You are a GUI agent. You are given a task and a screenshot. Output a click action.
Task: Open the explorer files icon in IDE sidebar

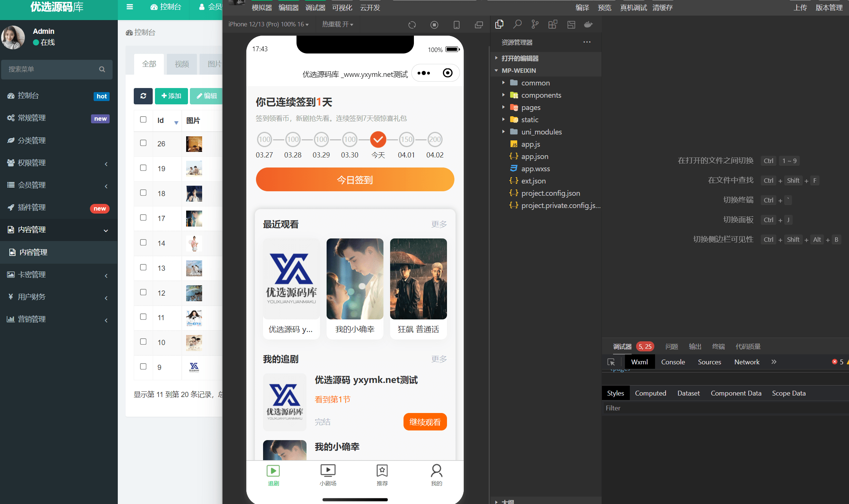(x=499, y=25)
